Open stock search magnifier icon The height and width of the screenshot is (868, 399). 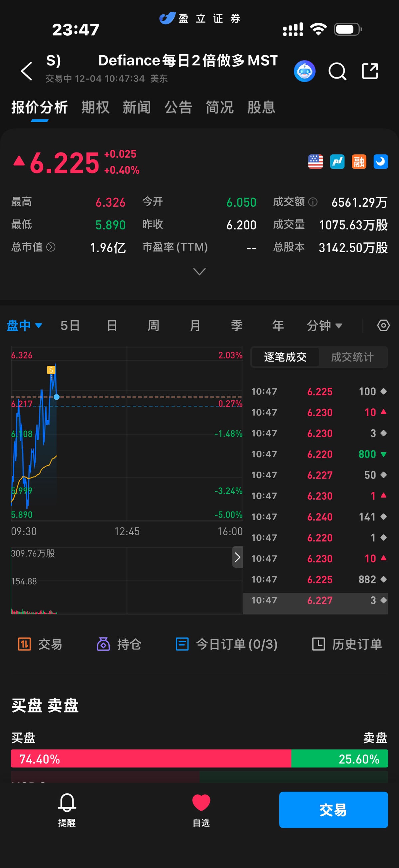coord(337,71)
